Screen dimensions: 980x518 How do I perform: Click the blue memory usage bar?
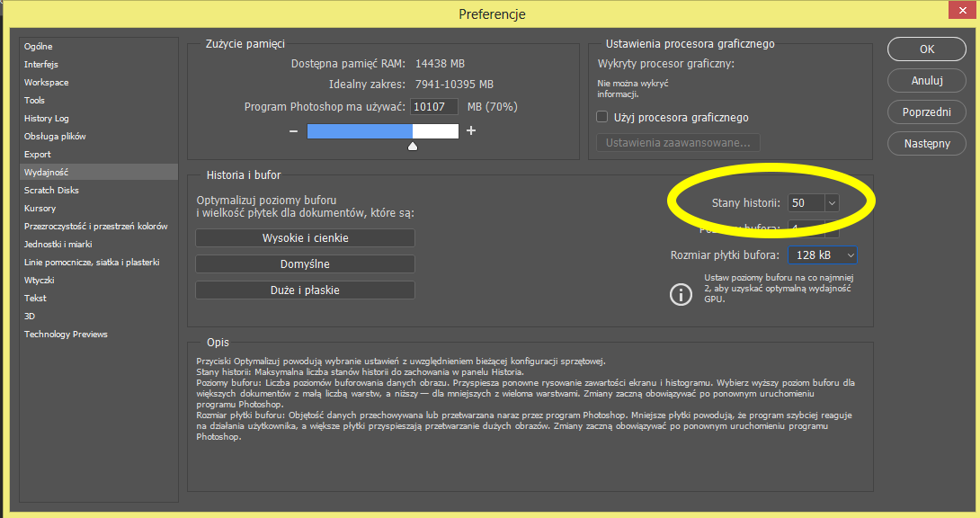(360, 130)
